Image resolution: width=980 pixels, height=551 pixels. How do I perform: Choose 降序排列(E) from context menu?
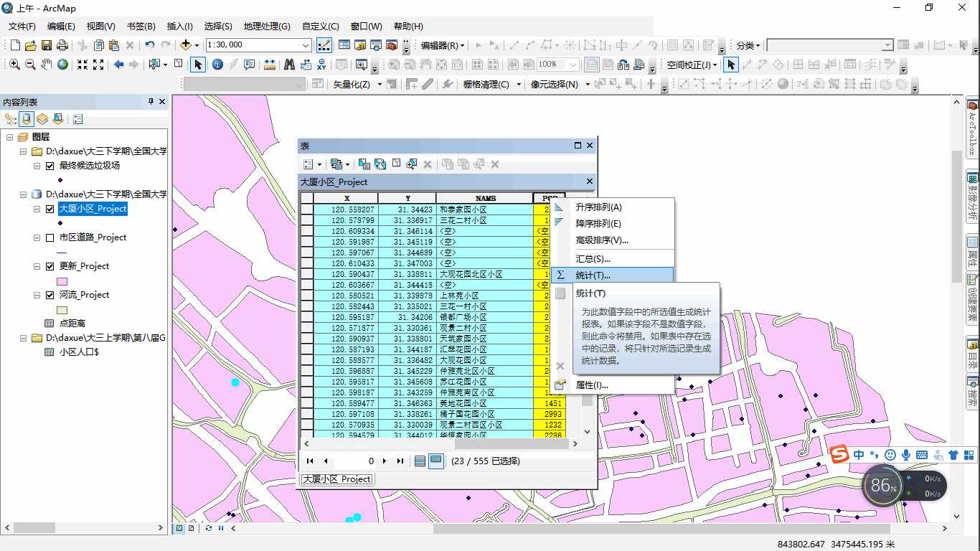[x=613, y=223]
